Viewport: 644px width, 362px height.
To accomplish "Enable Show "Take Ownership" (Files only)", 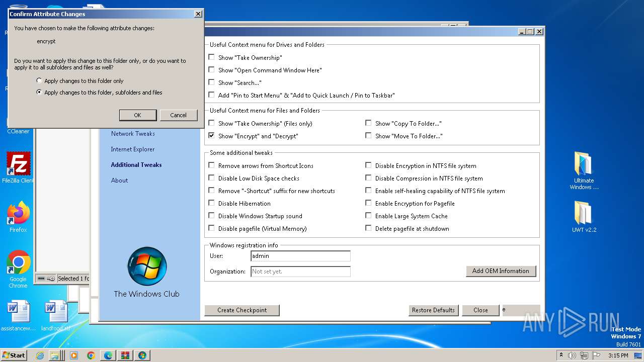I will click(x=211, y=123).
